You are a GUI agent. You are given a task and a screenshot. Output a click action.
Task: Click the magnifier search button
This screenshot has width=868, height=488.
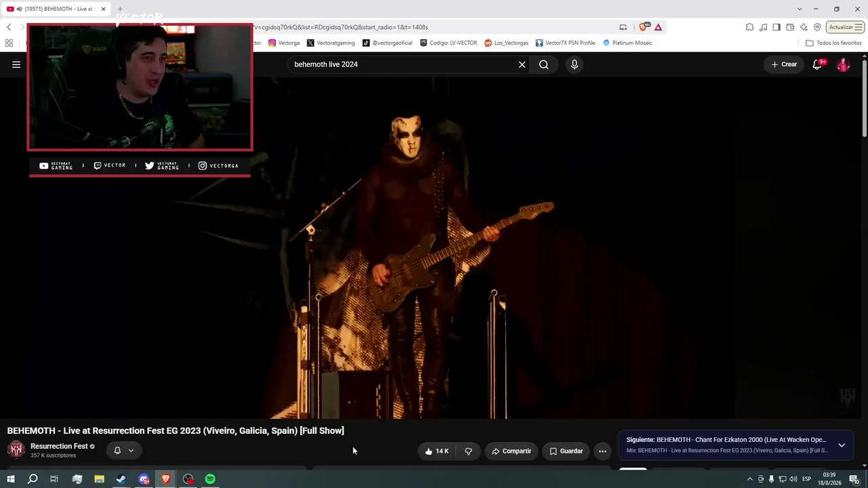pos(544,64)
